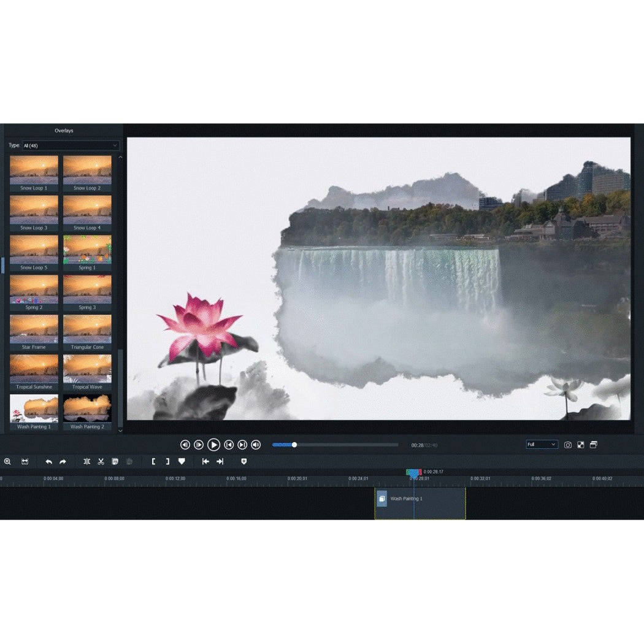Open the Overlays panel tab
The image size is (644, 644).
click(64, 130)
